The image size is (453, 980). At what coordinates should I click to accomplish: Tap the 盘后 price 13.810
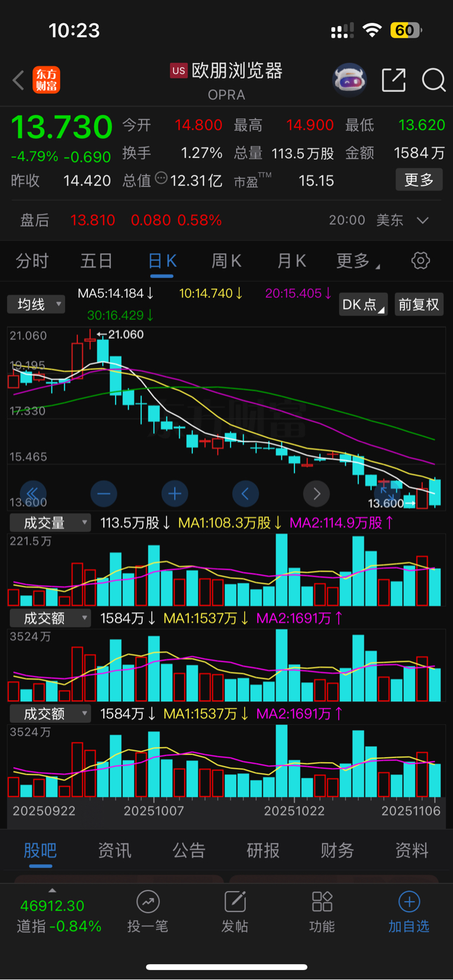pos(93,220)
